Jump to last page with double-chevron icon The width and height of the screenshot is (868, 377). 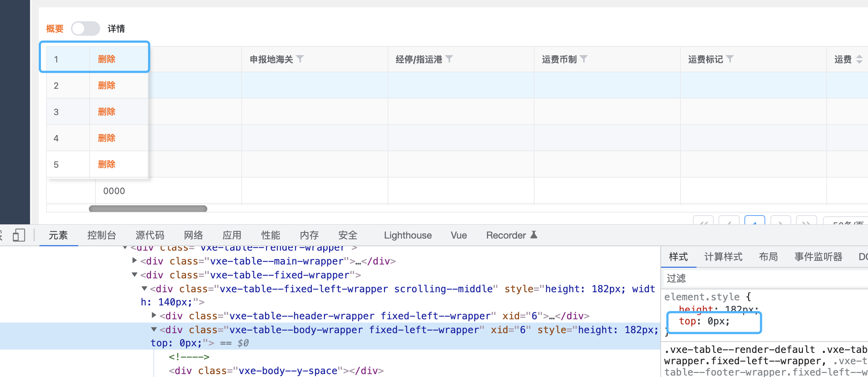807,223
